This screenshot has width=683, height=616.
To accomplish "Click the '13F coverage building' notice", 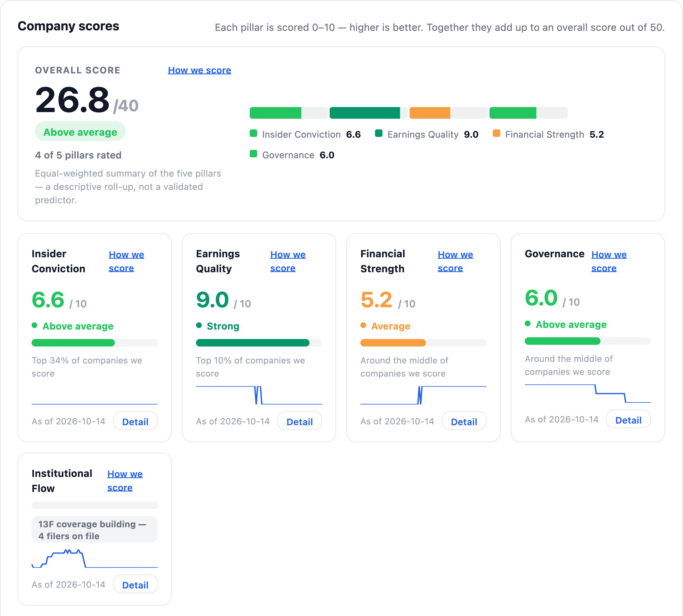I will click(95, 530).
